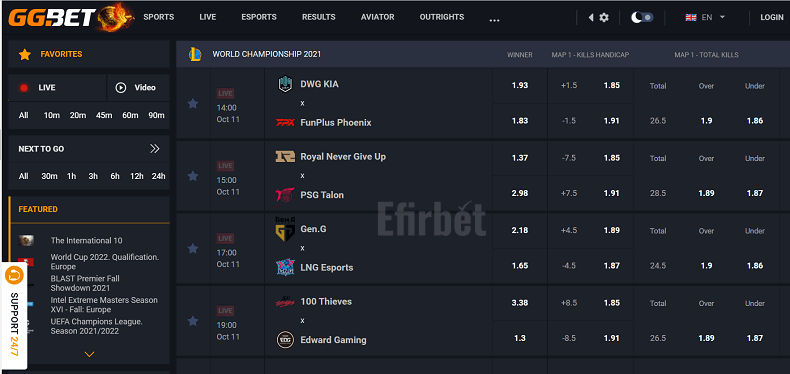Favorite the DWG KIA match star
The width and height of the screenshot is (790, 374).
193,104
